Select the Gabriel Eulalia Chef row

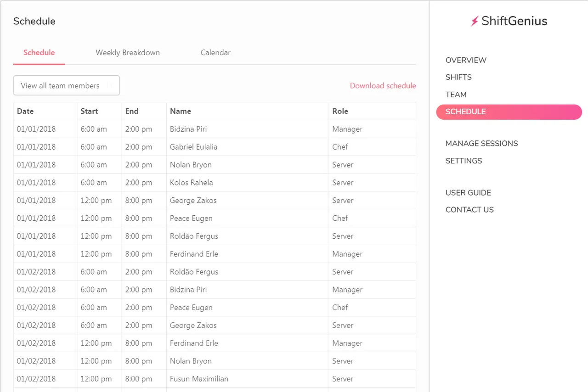215,147
